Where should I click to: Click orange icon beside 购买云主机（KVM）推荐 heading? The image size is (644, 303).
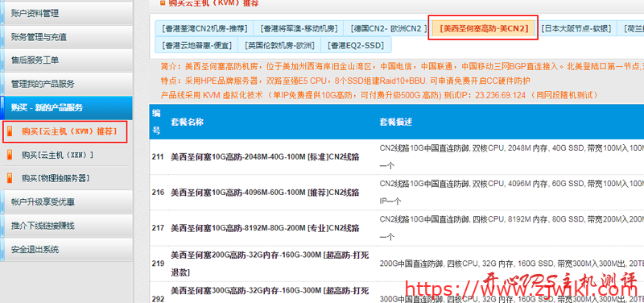pyautogui.click(x=163, y=2)
